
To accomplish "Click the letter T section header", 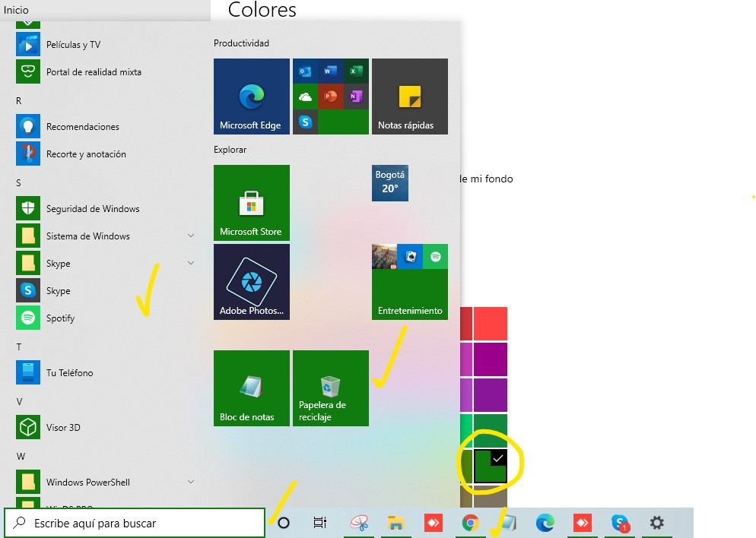I will pyautogui.click(x=19, y=347).
